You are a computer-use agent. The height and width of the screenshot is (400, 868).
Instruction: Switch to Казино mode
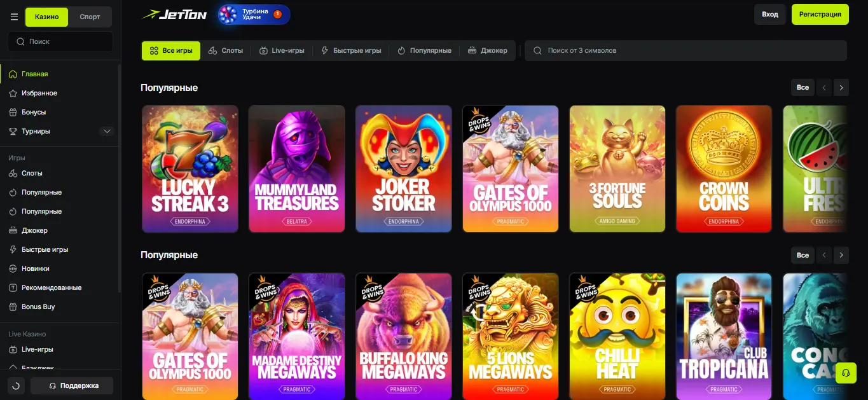[x=46, y=17]
